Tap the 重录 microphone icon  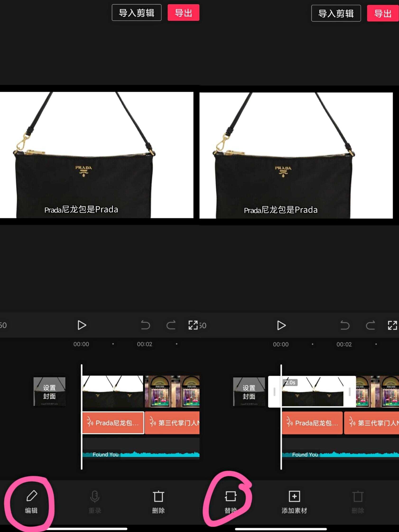point(95,496)
